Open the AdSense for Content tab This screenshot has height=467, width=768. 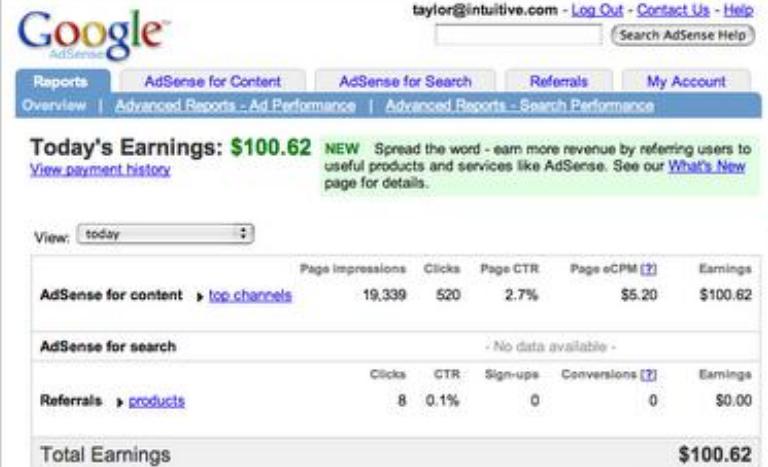point(213,81)
